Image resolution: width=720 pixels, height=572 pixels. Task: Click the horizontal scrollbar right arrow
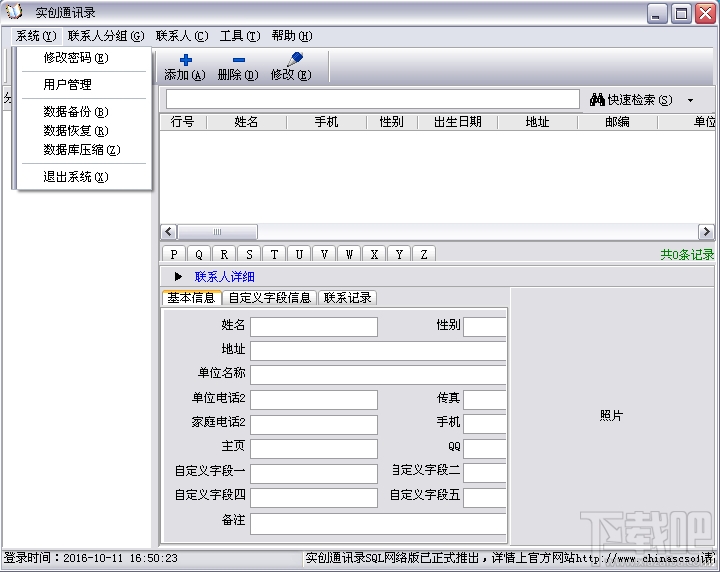pyautogui.click(x=706, y=231)
